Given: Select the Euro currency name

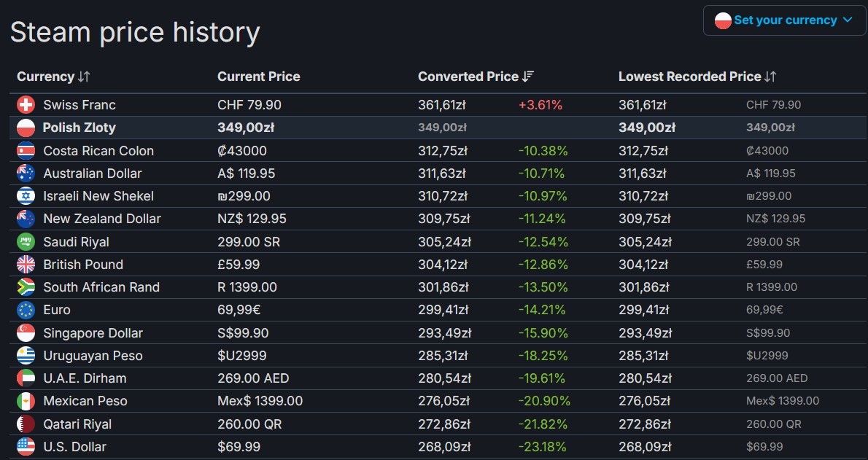Looking at the screenshot, I should point(57,310).
